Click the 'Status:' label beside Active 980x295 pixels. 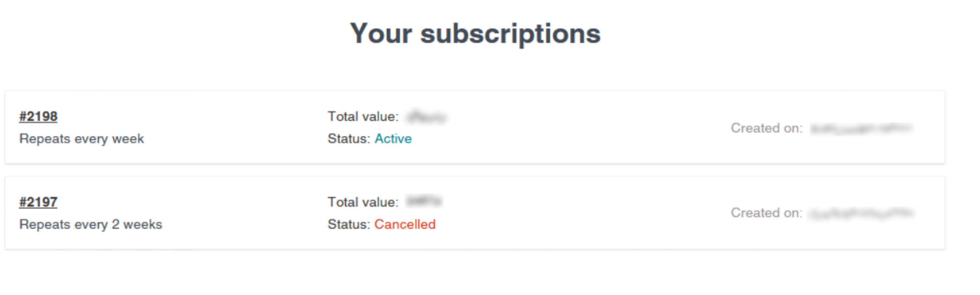(x=349, y=139)
